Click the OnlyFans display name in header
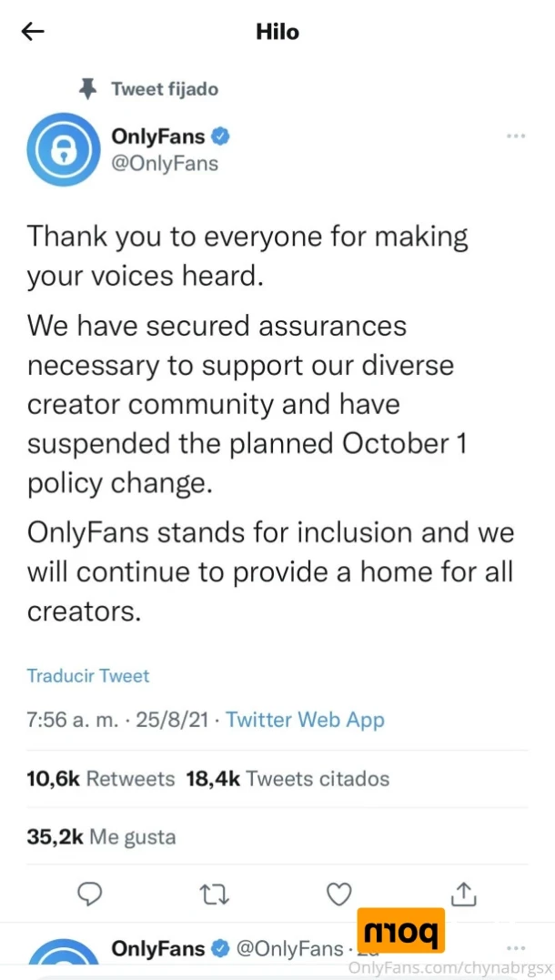This screenshot has height=980, width=555. [x=158, y=136]
